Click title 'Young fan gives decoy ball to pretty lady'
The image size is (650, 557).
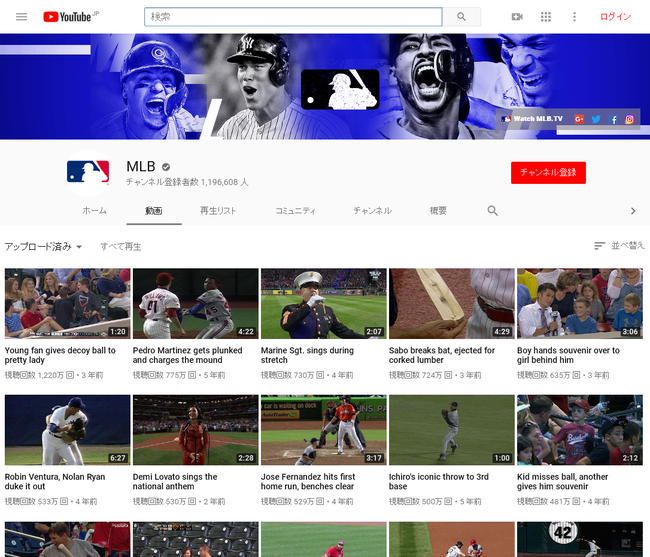(x=60, y=355)
